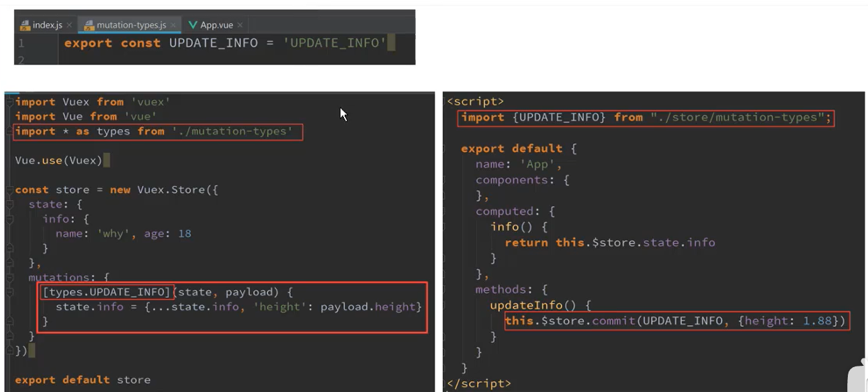This screenshot has height=392, width=868.
Task: Collapse the import block at 'import Vuex' line
Action: pyautogui.click(x=9, y=102)
